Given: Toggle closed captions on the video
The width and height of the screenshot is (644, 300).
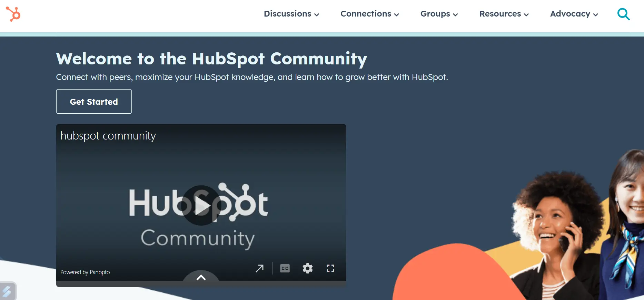Looking at the screenshot, I should pyautogui.click(x=285, y=268).
